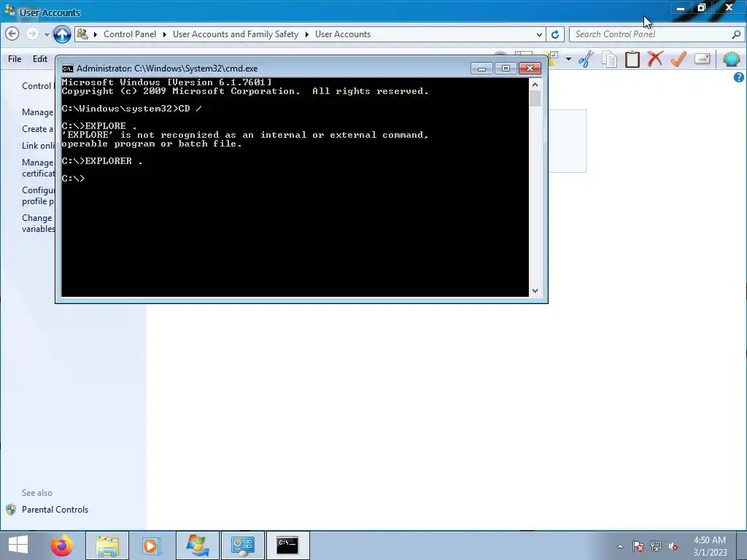Open the Action Center flag tray icon
Image resolution: width=747 pixels, height=560 pixels.
tap(638, 546)
